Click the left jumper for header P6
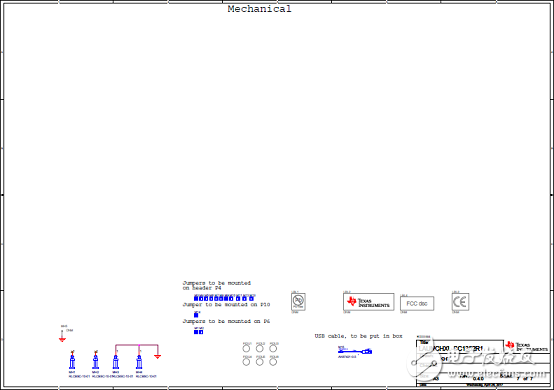The width and height of the screenshot is (554, 390). click(196, 332)
